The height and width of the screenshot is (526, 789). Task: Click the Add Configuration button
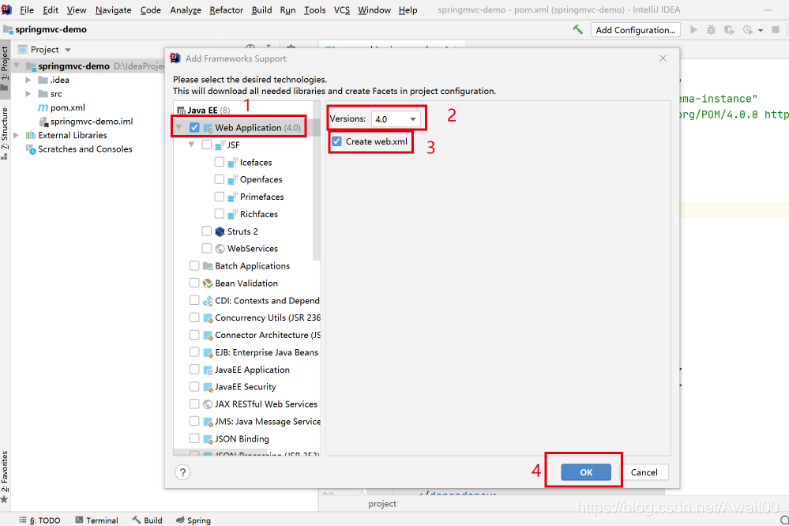635,30
